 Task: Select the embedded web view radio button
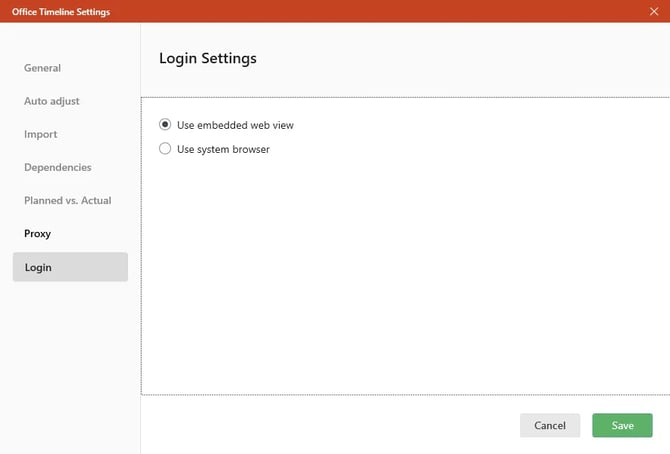[165, 125]
